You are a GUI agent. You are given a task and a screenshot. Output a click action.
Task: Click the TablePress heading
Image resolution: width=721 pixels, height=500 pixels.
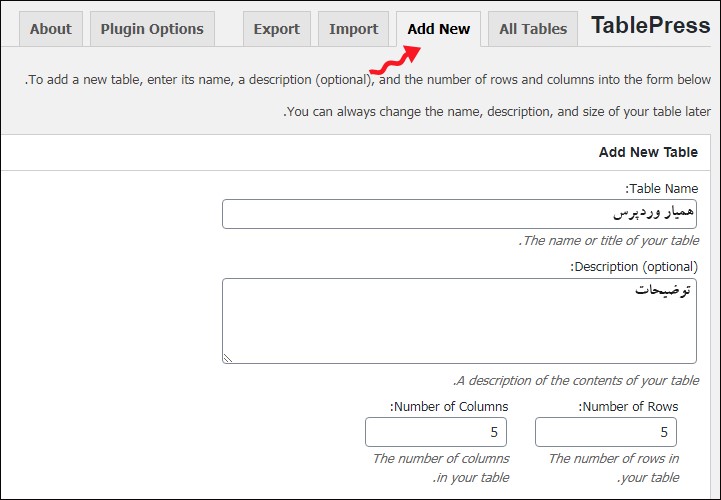651,25
